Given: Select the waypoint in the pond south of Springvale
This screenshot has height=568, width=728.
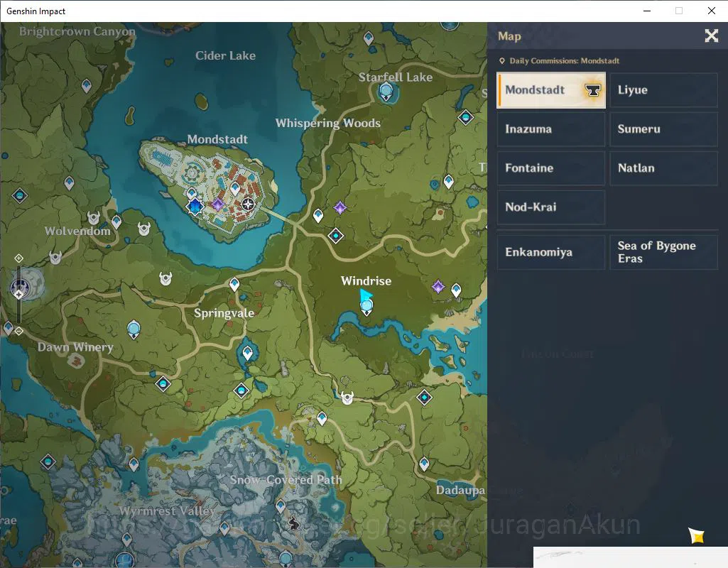Looking at the screenshot, I should [x=248, y=353].
